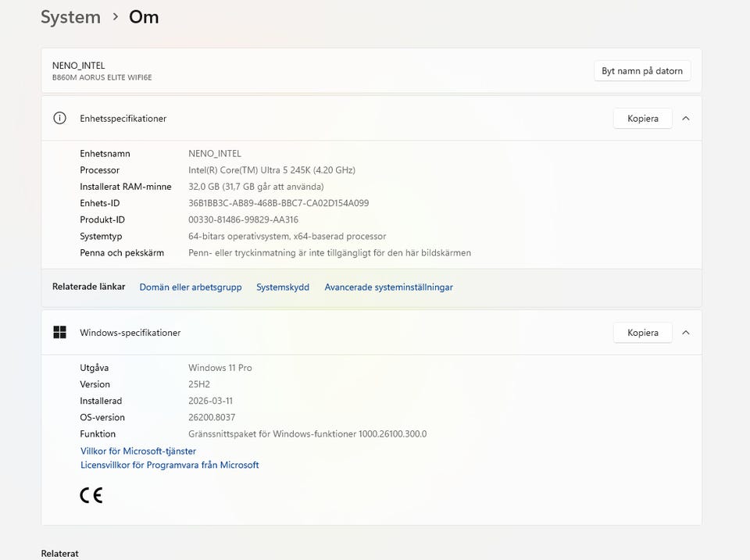Click the Enhets-ID value text
Image resolution: width=750 pixels, height=560 pixels.
(x=278, y=203)
